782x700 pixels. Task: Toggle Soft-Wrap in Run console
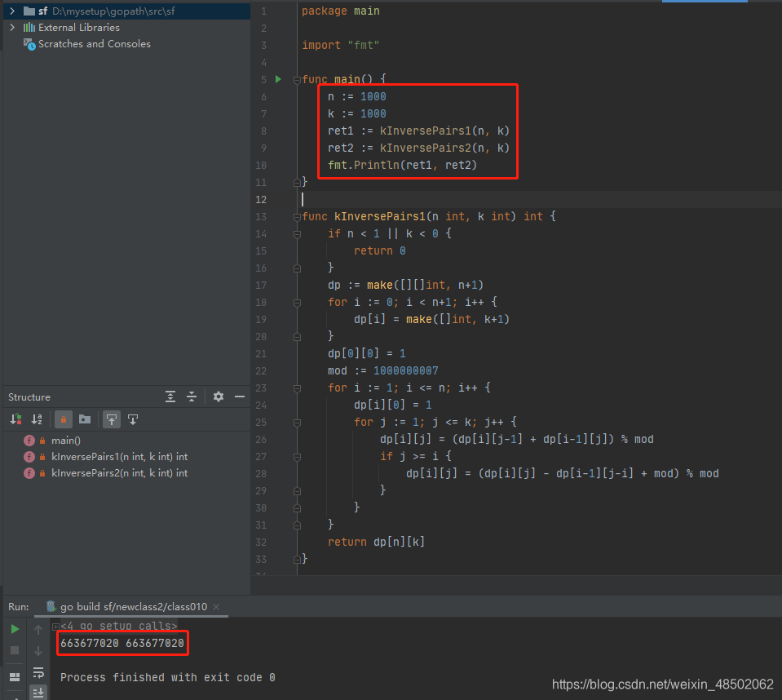point(38,672)
